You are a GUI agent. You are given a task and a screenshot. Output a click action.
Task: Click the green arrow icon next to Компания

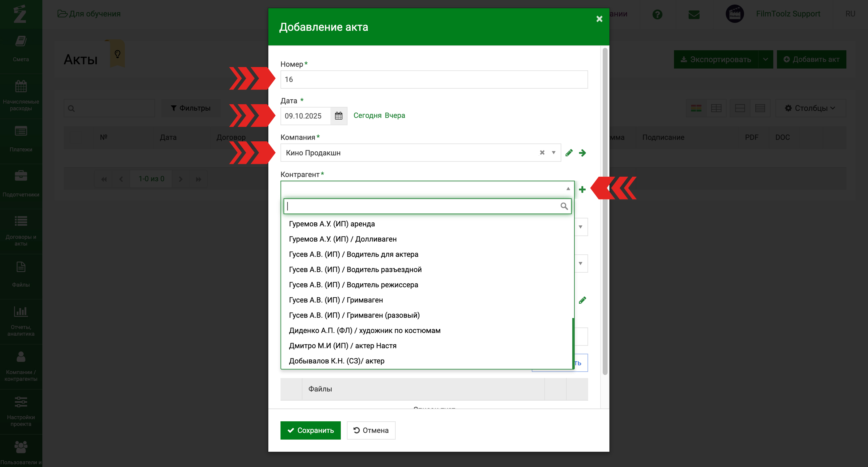click(x=582, y=153)
